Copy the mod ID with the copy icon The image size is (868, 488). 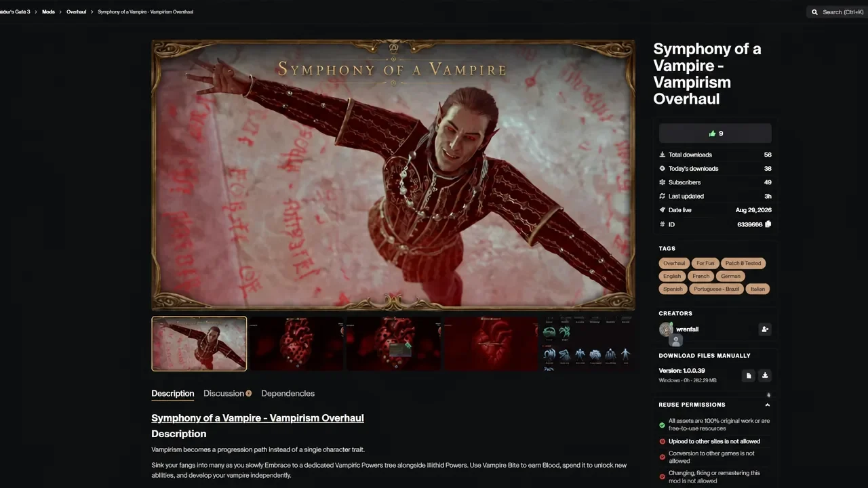[768, 224]
